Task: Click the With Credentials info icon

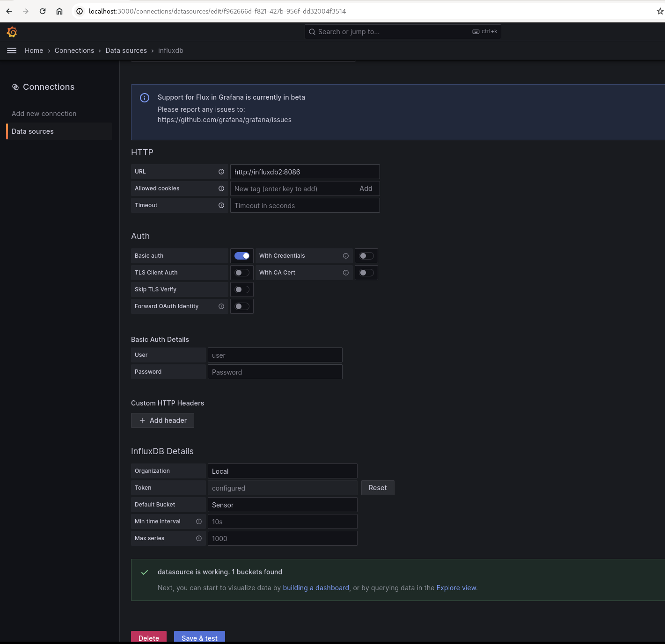Action: tap(346, 256)
